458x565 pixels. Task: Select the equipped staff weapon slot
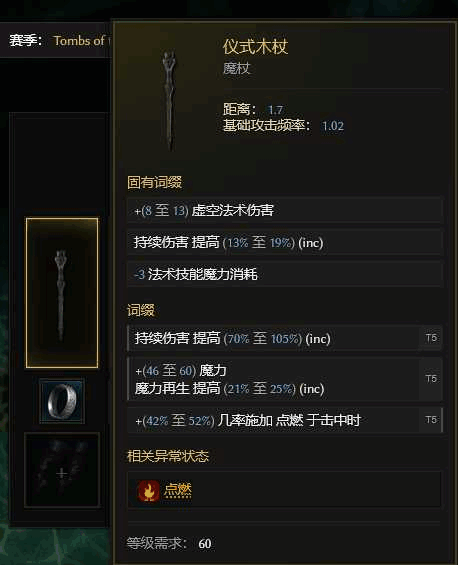[62, 293]
